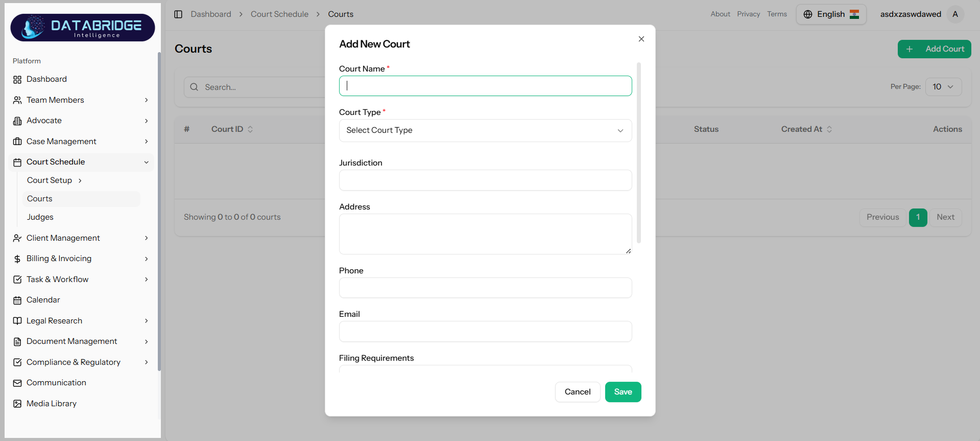Expand Client Management chevron

[x=147, y=238]
